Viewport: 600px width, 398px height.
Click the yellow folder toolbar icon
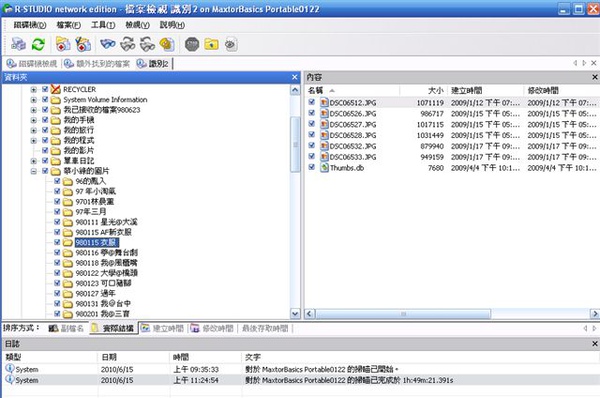coord(212,44)
